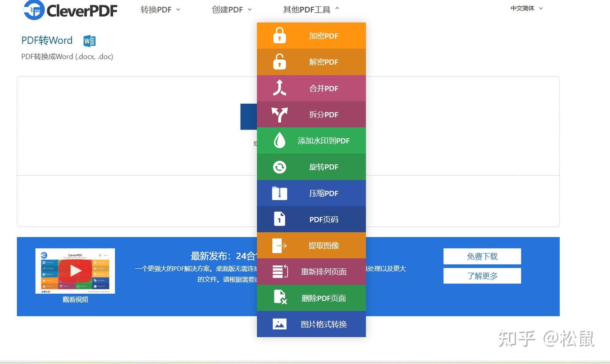Choose 重新排列页面 menu entry
Screen dimensions: 610x364
[311, 272]
